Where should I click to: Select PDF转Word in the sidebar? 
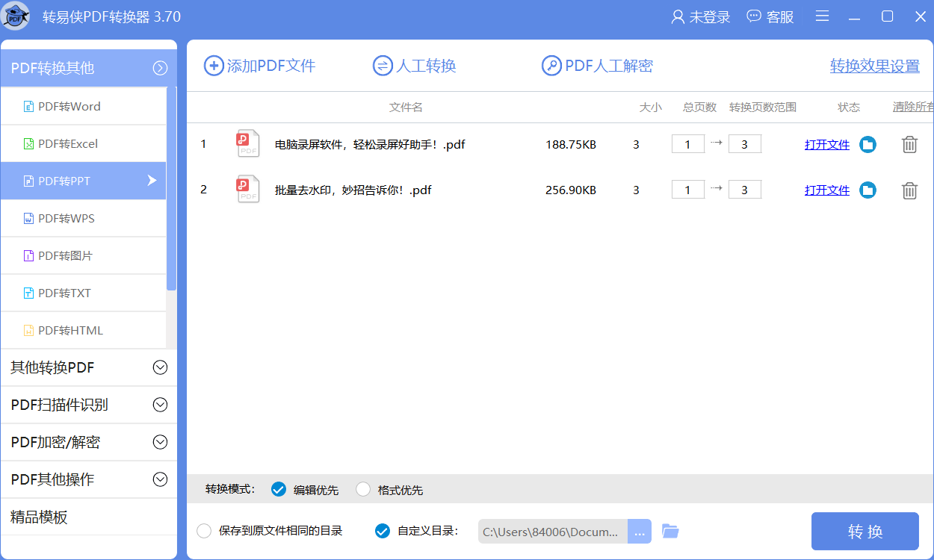[84, 106]
